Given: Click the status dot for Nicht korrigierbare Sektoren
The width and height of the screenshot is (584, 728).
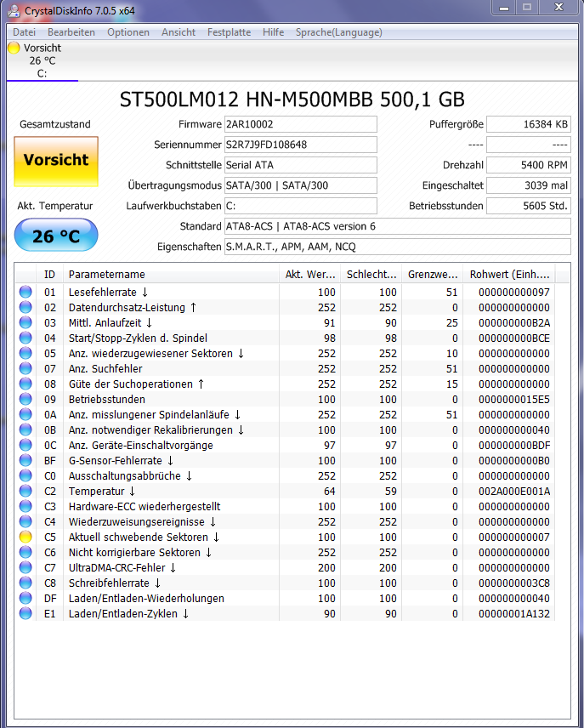Looking at the screenshot, I should click(x=26, y=552).
